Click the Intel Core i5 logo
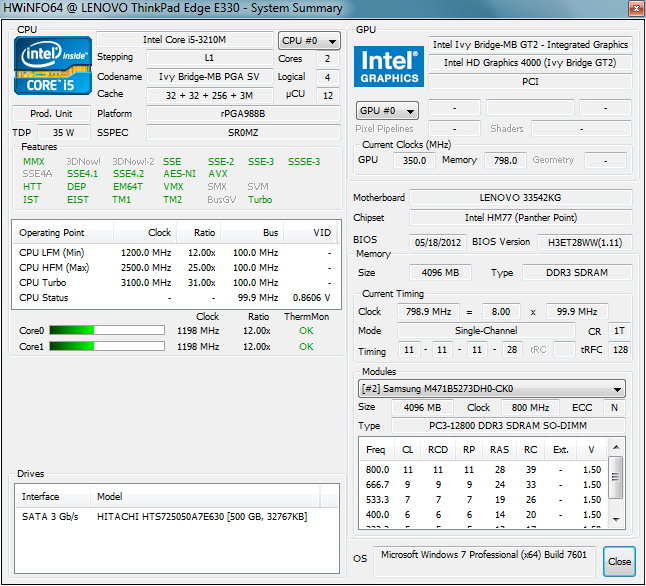This screenshot has height=586, width=646. tap(52, 66)
